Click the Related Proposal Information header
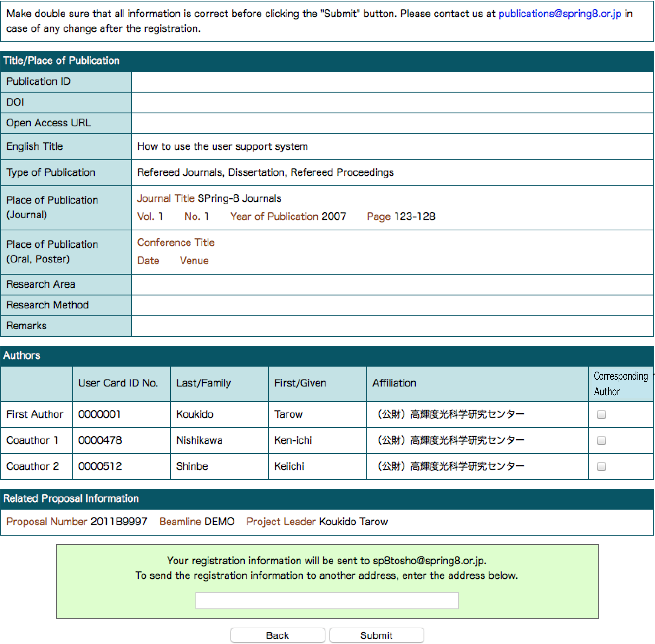655x644 pixels. [71, 498]
